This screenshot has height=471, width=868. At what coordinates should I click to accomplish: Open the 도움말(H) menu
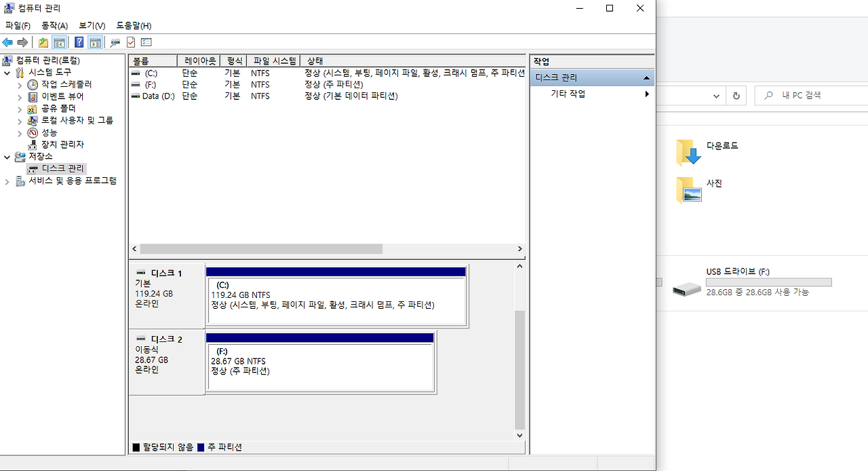[x=134, y=26]
